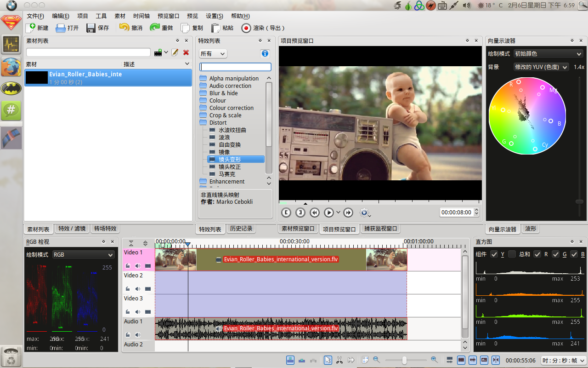Click the timeline zoom slider handle
The width and height of the screenshot is (588, 368).
coord(404,360)
